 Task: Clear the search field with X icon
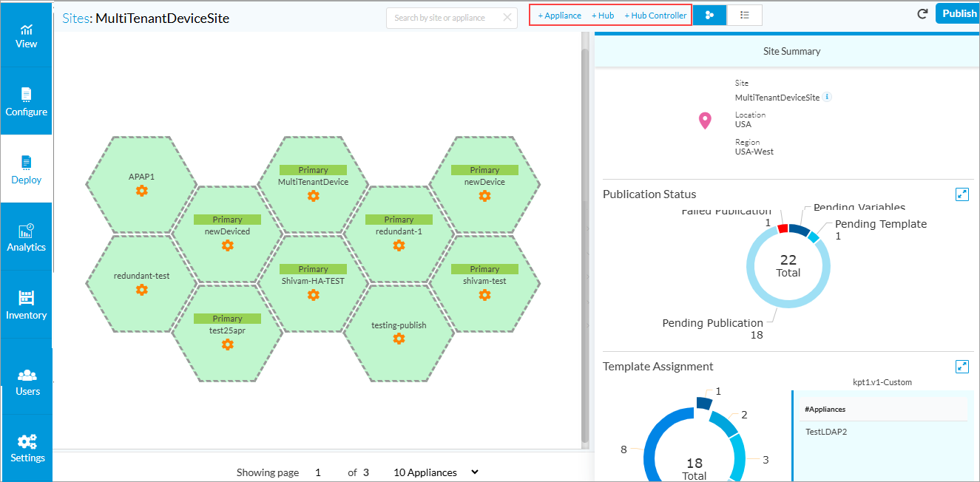[x=507, y=18]
